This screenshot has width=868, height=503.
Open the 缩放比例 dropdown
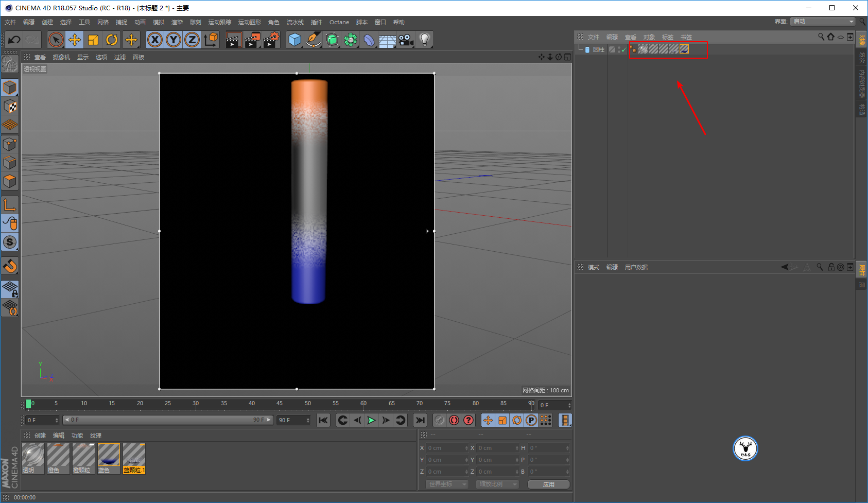coord(497,484)
